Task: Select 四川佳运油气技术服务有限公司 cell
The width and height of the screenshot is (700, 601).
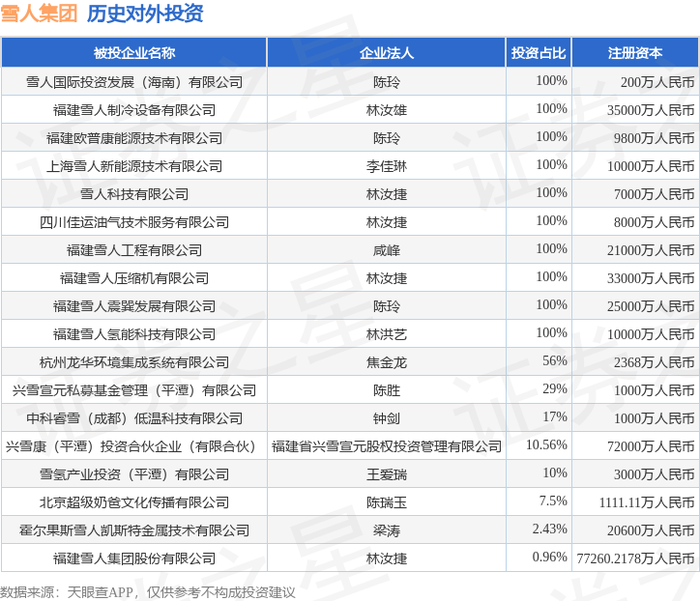Action: coord(134,222)
